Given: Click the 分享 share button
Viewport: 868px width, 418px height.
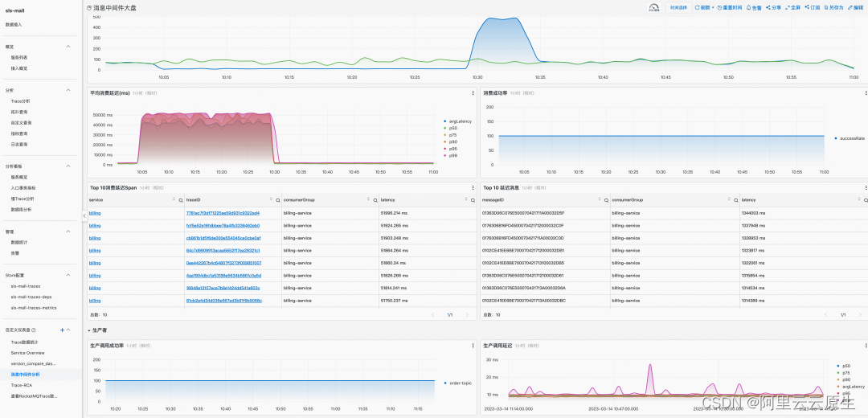Looking at the screenshot, I should [x=773, y=8].
